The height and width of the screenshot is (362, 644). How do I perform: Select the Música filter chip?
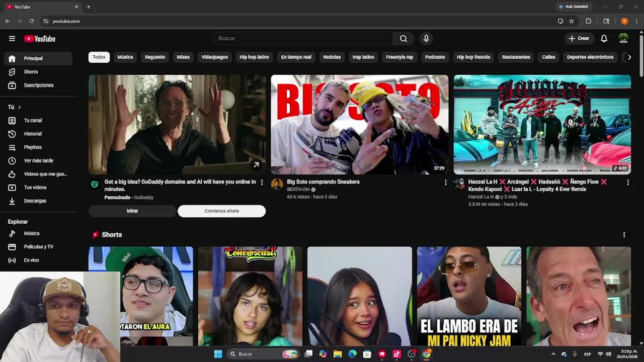125,57
